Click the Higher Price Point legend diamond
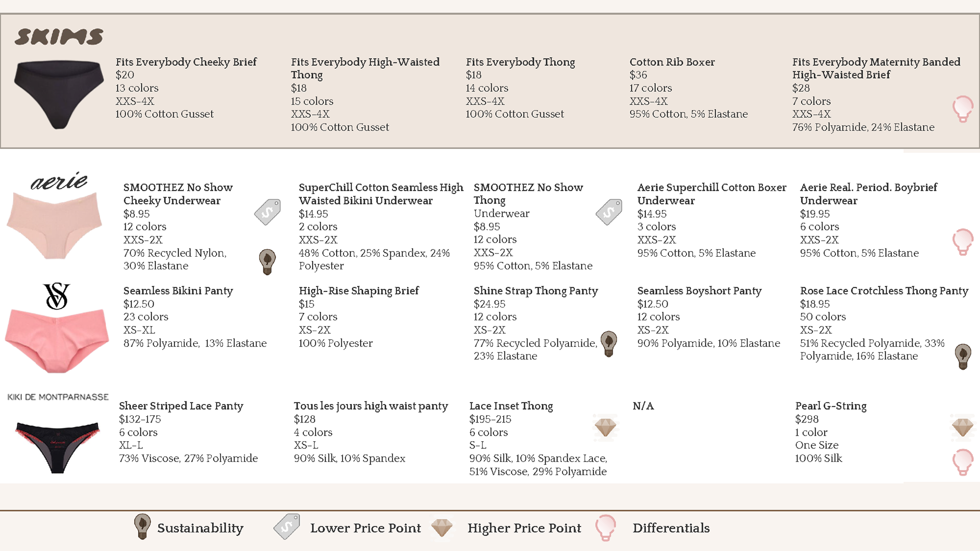The height and width of the screenshot is (551, 980). (442, 528)
